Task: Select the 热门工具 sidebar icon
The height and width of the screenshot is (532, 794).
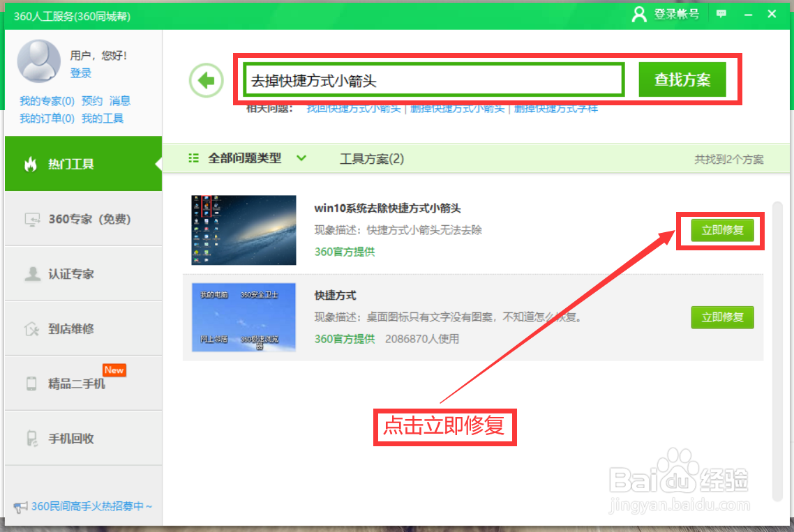Action: [x=31, y=164]
